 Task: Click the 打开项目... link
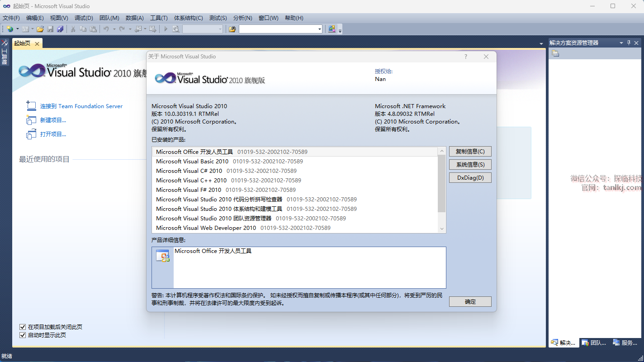click(x=53, y=134)
